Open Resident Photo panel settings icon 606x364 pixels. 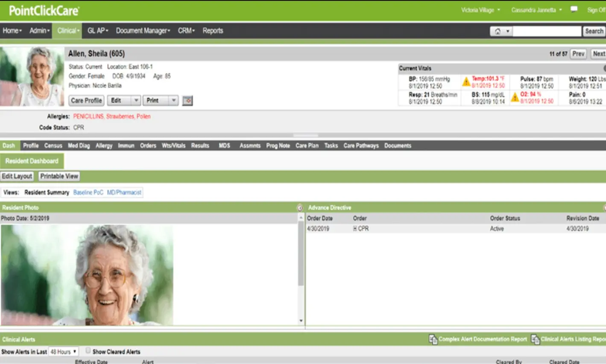300,207
